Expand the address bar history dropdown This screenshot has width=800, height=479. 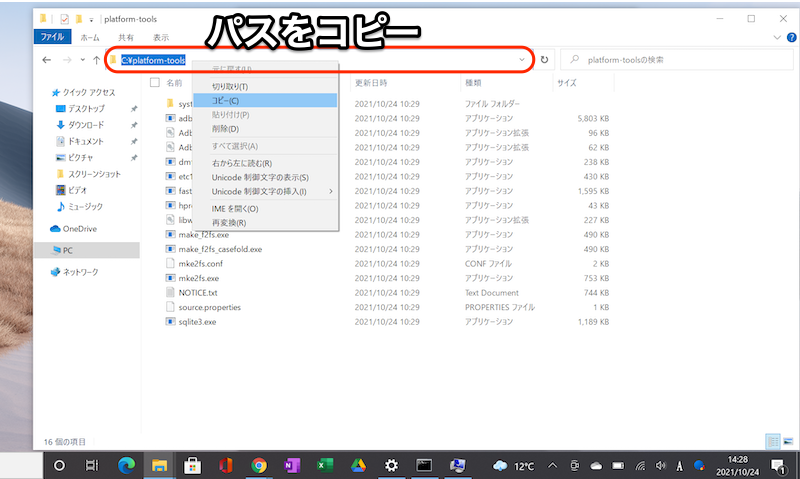522,60
